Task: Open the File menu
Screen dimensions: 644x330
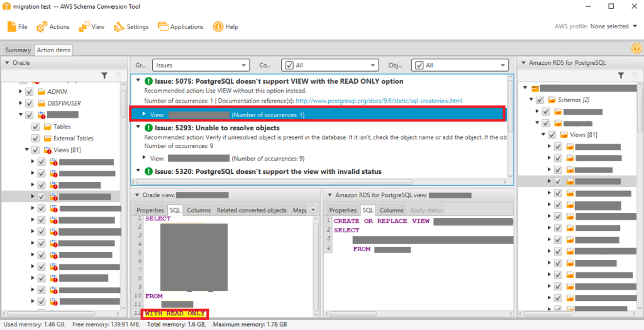Action: 18,26
